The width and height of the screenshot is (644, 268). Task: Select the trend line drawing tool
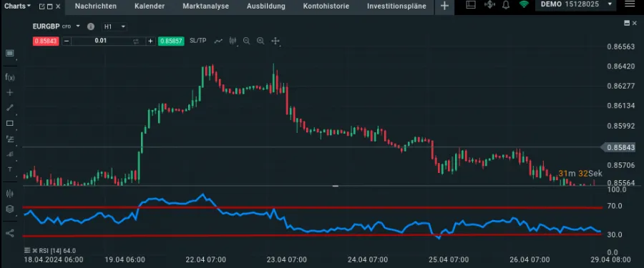[10, 108]
